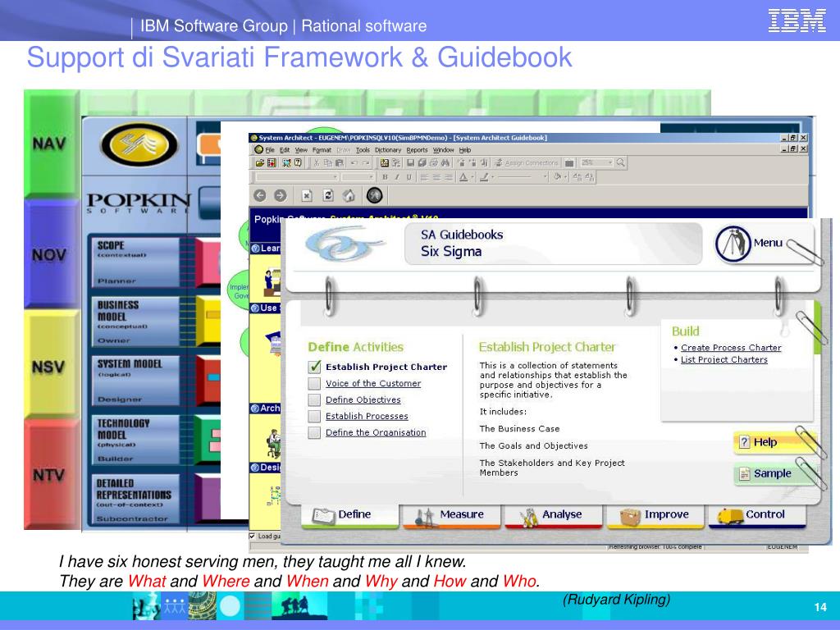Click the Undo arrow toolbar icon

pos(354,163)
